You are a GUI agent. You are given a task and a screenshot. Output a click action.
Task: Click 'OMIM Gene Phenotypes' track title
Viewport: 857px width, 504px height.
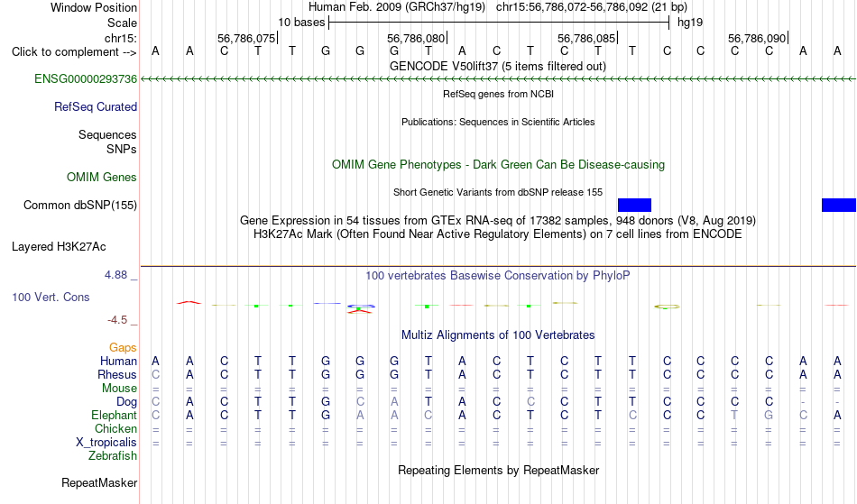(x=498, y=165)
